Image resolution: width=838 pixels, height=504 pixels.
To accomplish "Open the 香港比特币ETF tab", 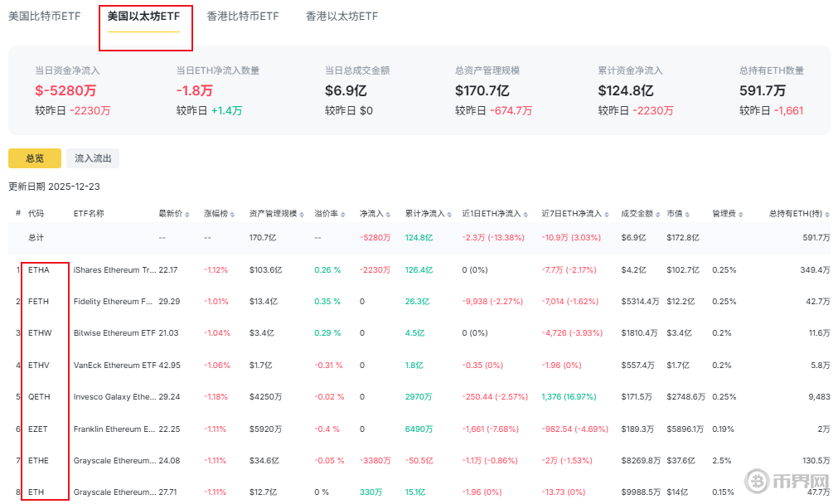I will tap(243, 17).
